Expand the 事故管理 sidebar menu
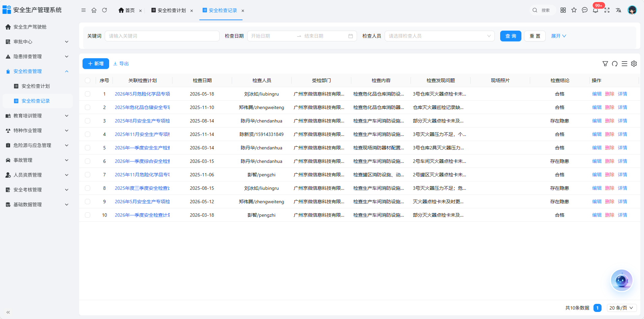Viewport: 644px width, 319px height. pyautogui.click(x=37, y=160)
